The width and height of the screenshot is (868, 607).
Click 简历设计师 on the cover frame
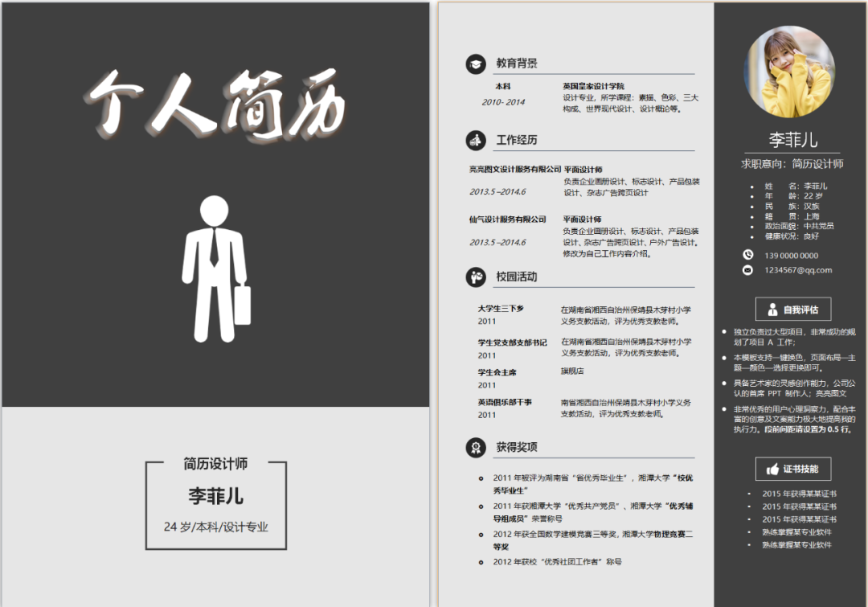pos(216,464)
